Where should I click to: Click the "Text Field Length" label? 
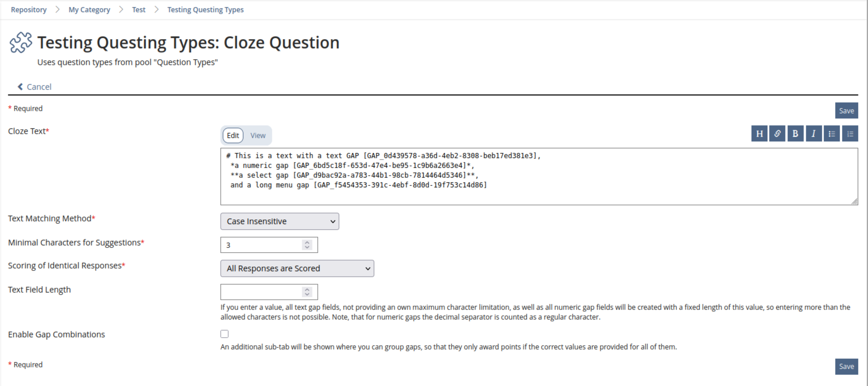pos(39,290)
